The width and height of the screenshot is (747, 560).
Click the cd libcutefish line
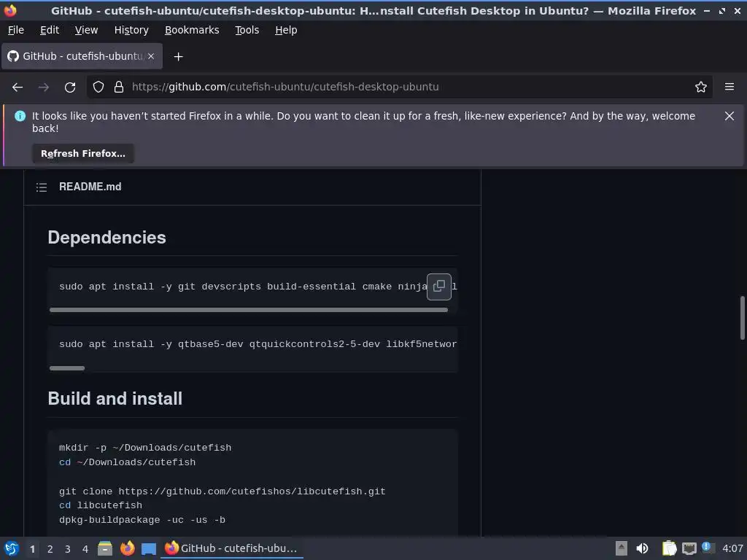pyautogui.click(x=101, y=505)
